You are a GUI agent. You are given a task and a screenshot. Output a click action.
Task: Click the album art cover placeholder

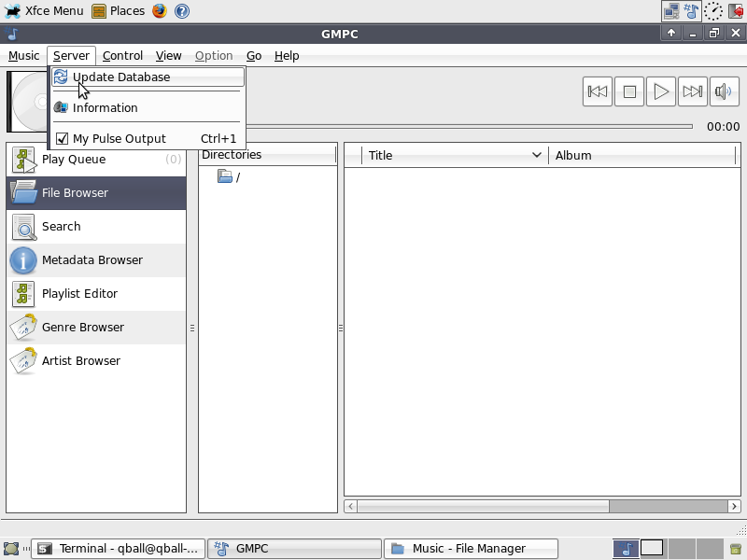coord(27,102)
